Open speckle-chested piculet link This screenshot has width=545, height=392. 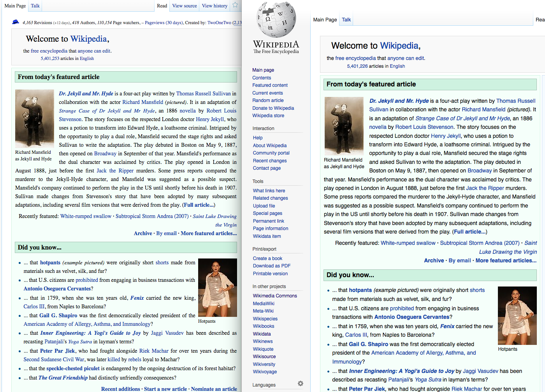(73, 368)
